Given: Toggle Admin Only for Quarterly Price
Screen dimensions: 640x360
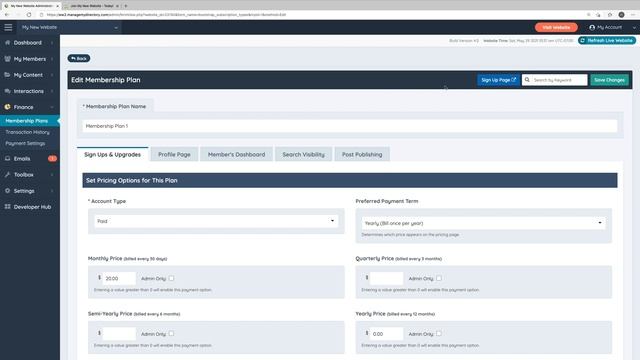Looking at the screenshot, I should point(439,278).
